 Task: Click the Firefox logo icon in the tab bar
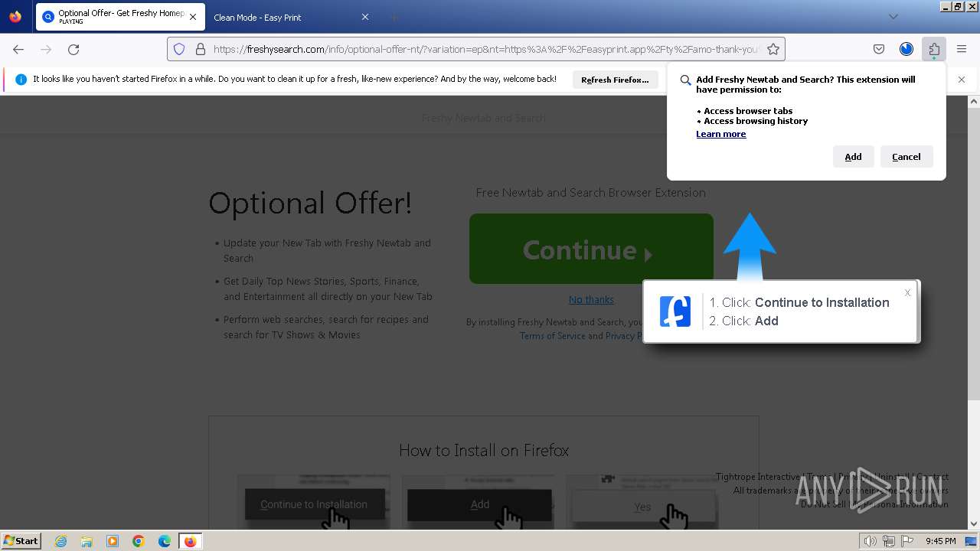tap(15, 16)
